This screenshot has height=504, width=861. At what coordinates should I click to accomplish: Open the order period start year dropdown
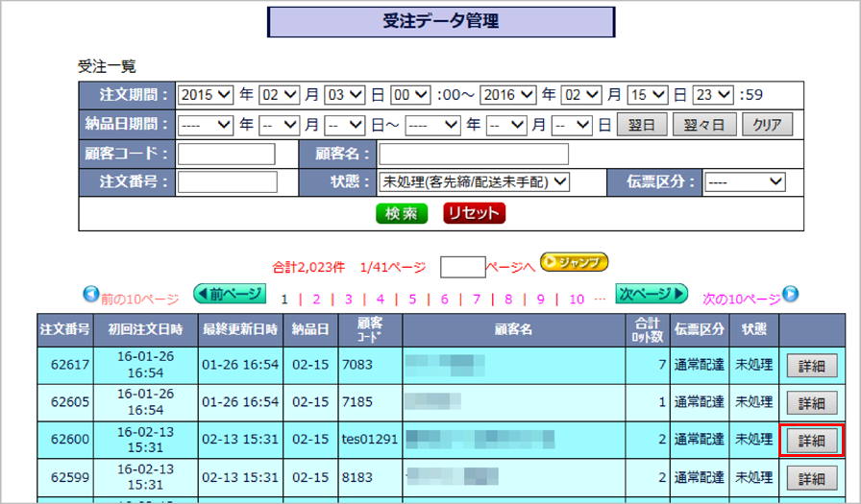(206, 94)
